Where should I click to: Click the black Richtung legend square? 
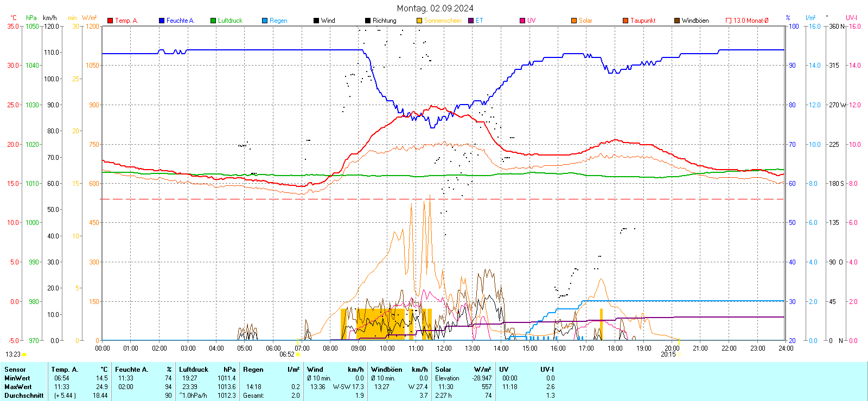click(x=368, y=21)
